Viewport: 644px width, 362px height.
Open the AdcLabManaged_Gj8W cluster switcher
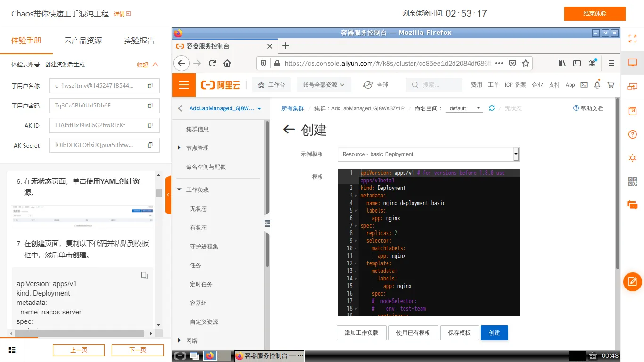pos(225,108)
